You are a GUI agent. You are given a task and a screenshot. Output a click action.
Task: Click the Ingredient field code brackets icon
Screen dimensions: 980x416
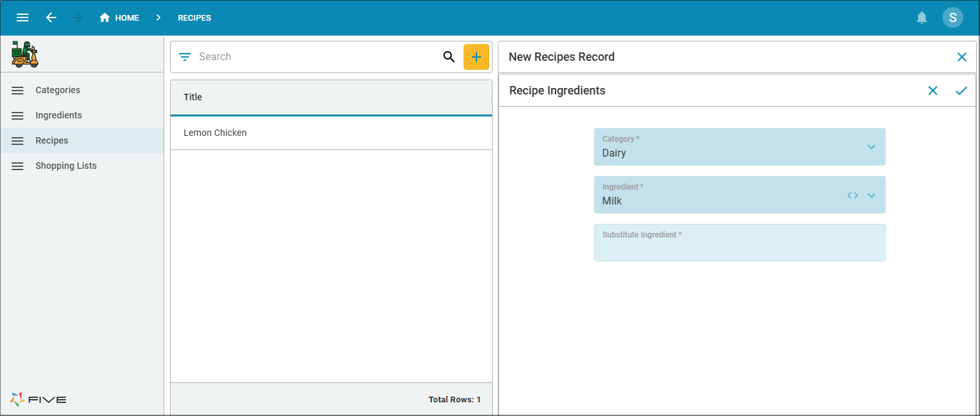(x=853, y=195)
